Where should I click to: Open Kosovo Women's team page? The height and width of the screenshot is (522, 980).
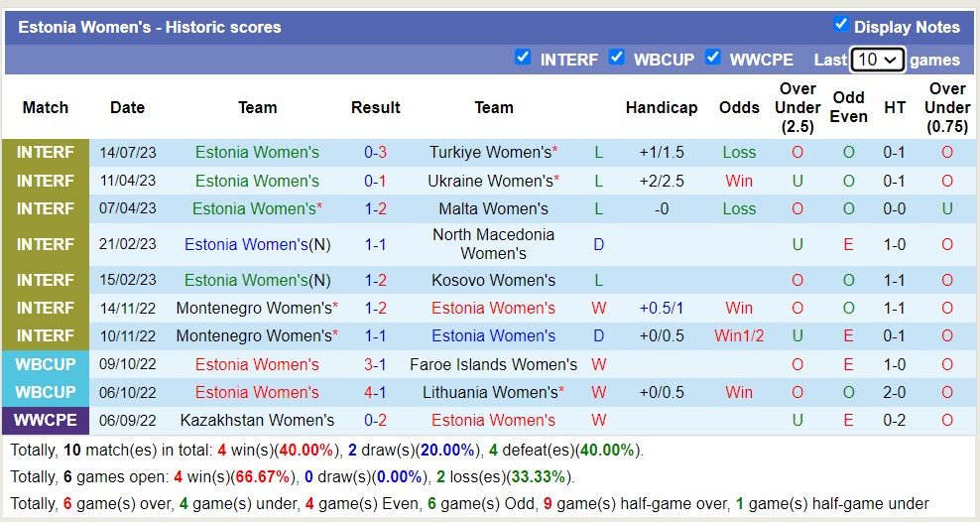(493, 280)
